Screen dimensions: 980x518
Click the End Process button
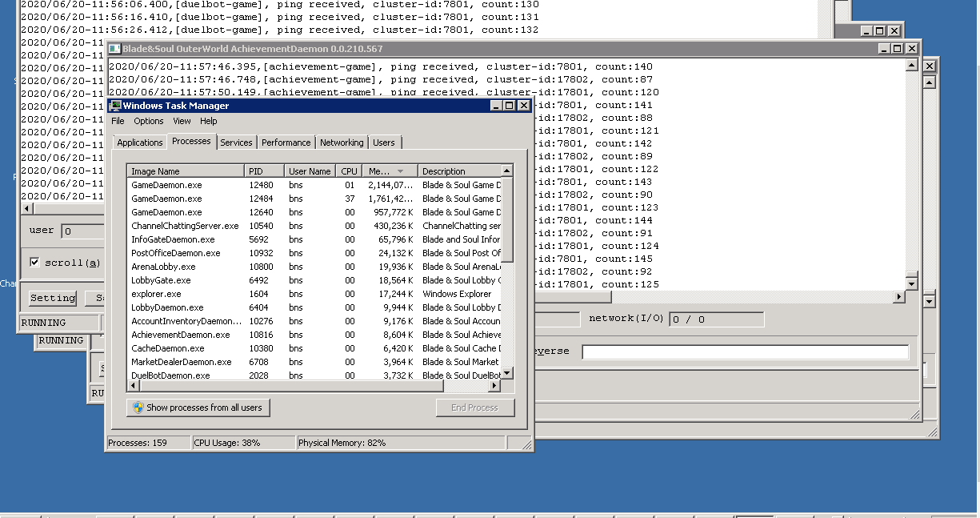coord(474,408)
